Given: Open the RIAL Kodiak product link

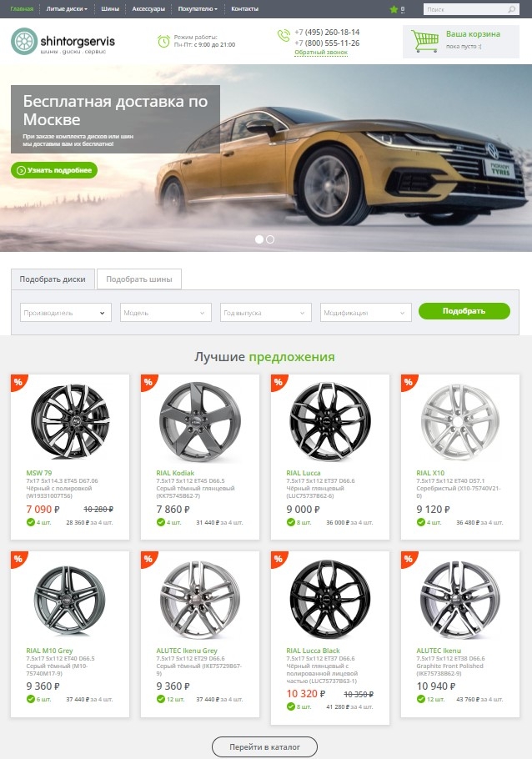Looking at the screenshot, I should pos(175,473).
